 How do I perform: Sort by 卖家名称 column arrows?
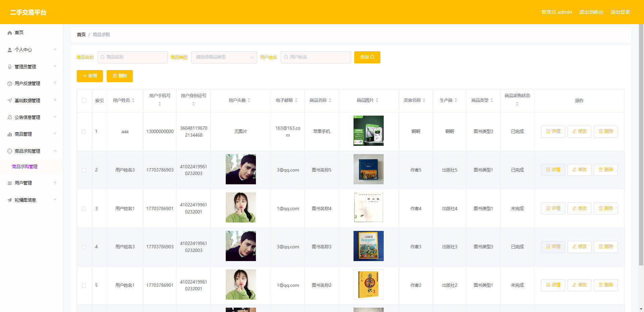(424, 100)
